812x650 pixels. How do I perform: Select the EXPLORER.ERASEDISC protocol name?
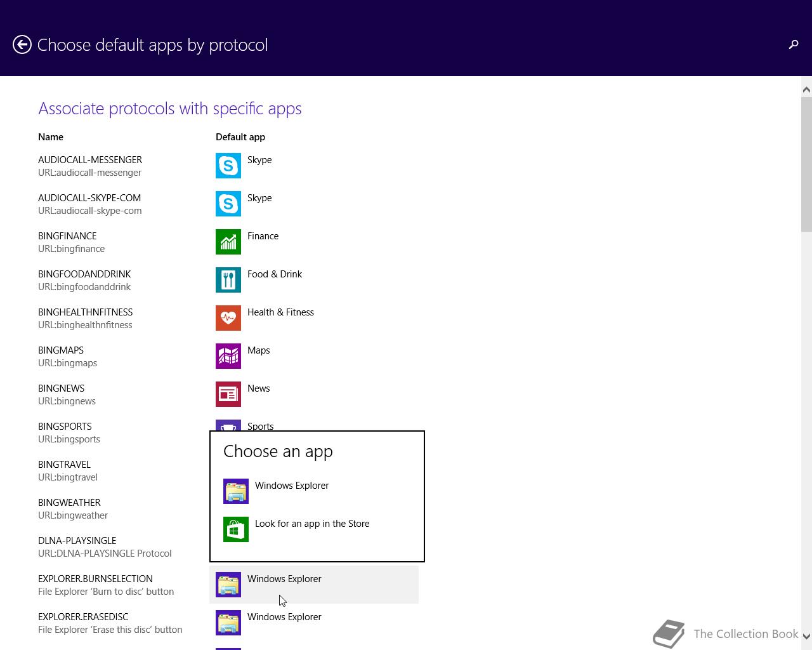tap(83, 617)
